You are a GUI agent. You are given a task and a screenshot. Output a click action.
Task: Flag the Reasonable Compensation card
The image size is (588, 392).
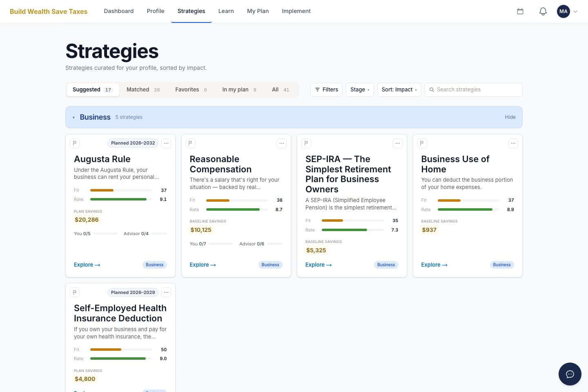190,143
